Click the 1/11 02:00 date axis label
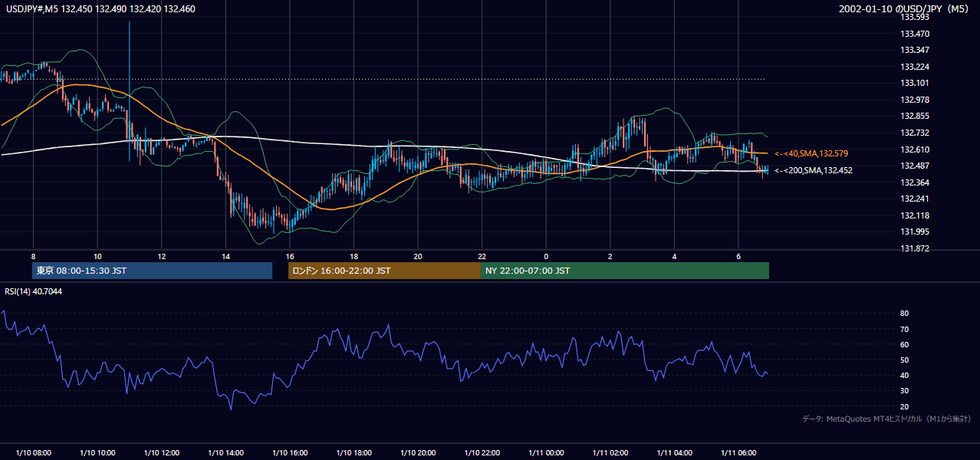Image resolution: width=980 pixels, height=460 pixels. (x=610, y=453)
